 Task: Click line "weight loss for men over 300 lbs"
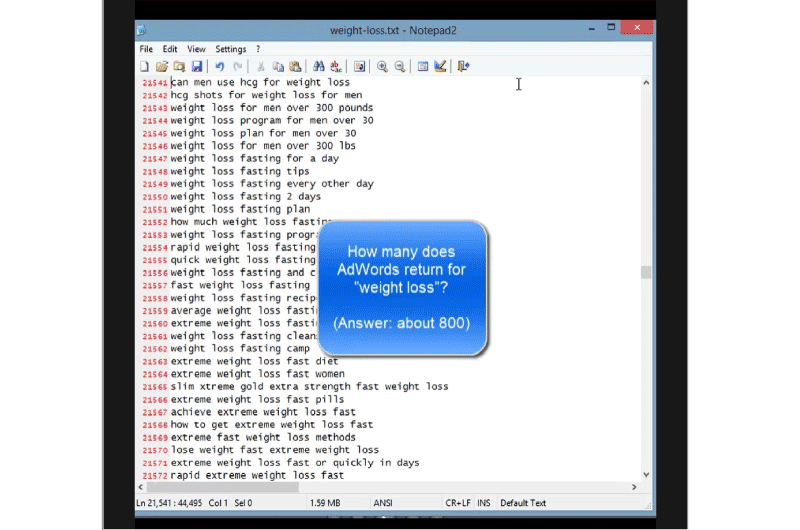(x=263, y=146)
